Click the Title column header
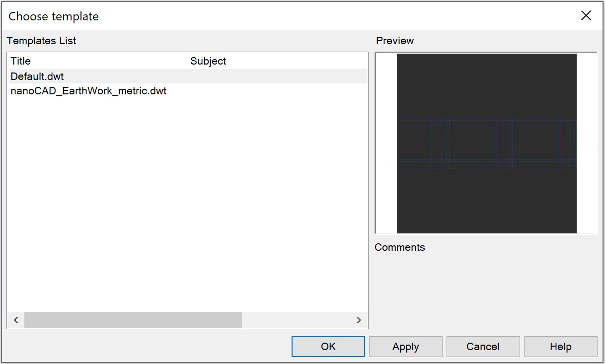The width and height of the screenshot is (605, 364). point(97,61)
